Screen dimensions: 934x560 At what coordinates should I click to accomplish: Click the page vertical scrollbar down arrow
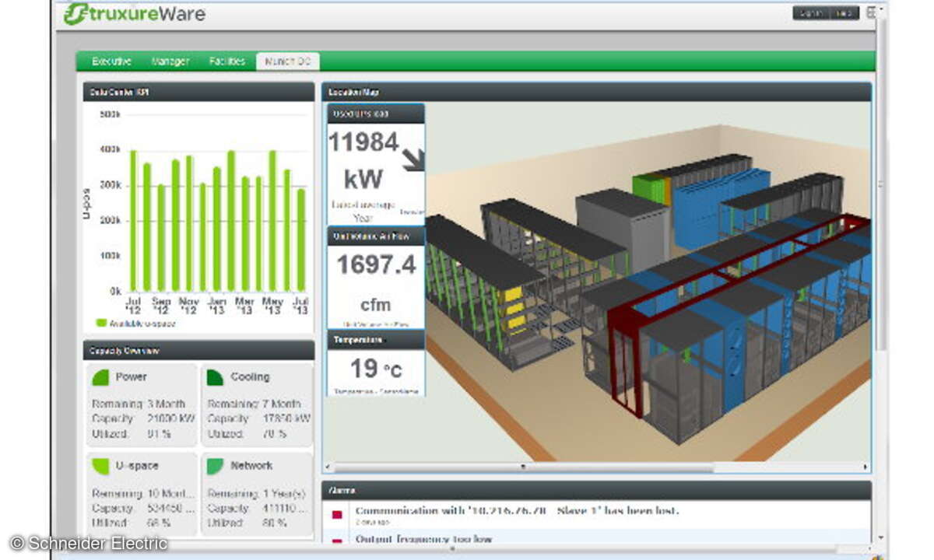coord(880,537)
